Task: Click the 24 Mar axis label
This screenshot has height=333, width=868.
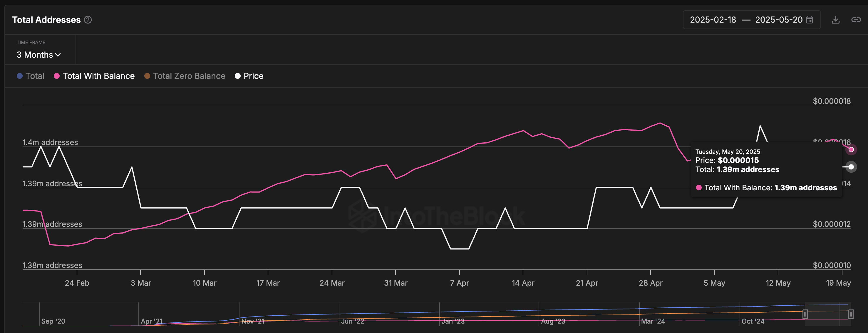Action: 332,283
